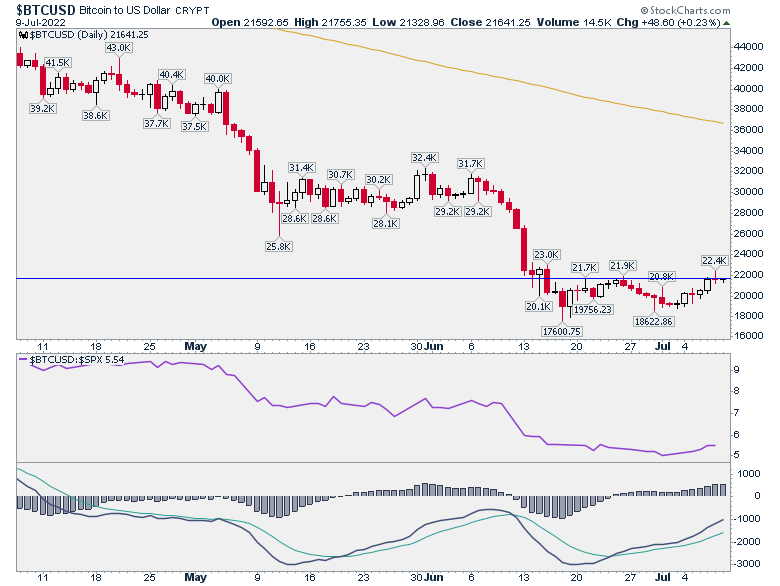Select the $BTCUSD ticker symbol heading

46,10
